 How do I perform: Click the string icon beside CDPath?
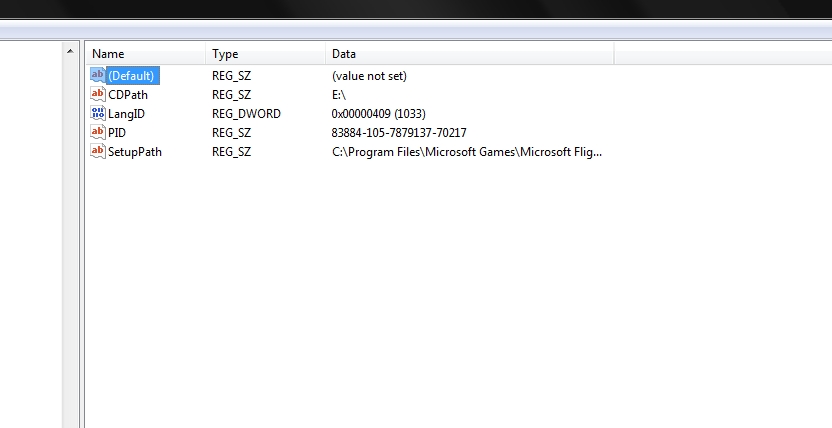[x=98, y=94]
